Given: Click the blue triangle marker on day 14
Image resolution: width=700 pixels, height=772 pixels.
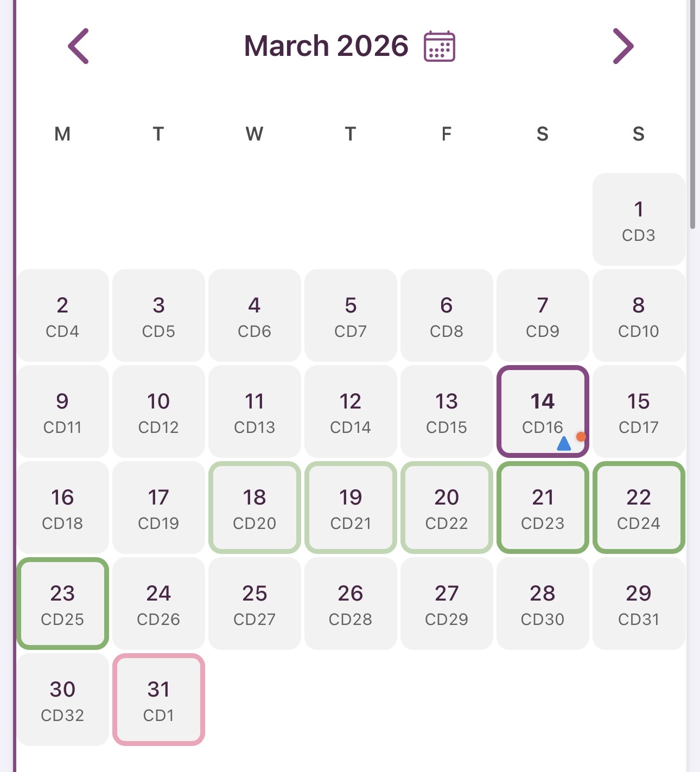Looking at the screenshot, I should (x=564, y=444).
